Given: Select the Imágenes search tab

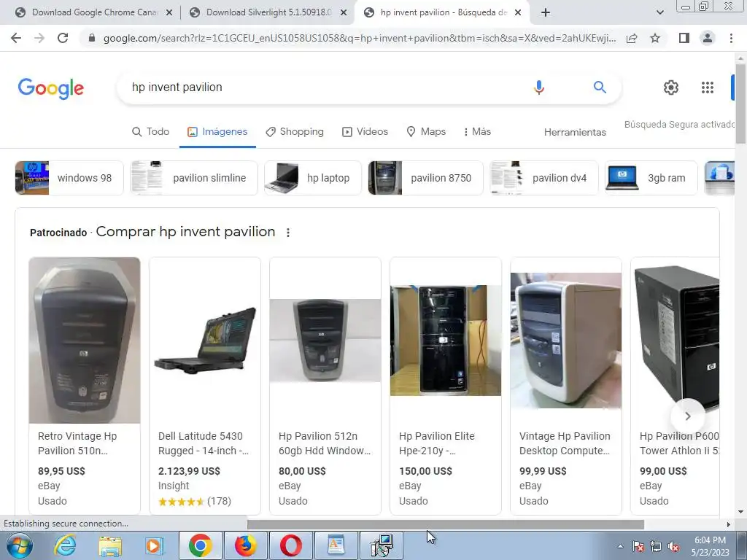Looking at the screenshot, I should tap(217, 132).
